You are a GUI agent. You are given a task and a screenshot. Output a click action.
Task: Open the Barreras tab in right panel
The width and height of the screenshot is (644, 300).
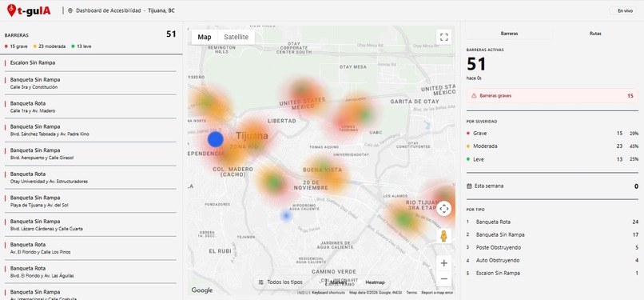point(509,34)
